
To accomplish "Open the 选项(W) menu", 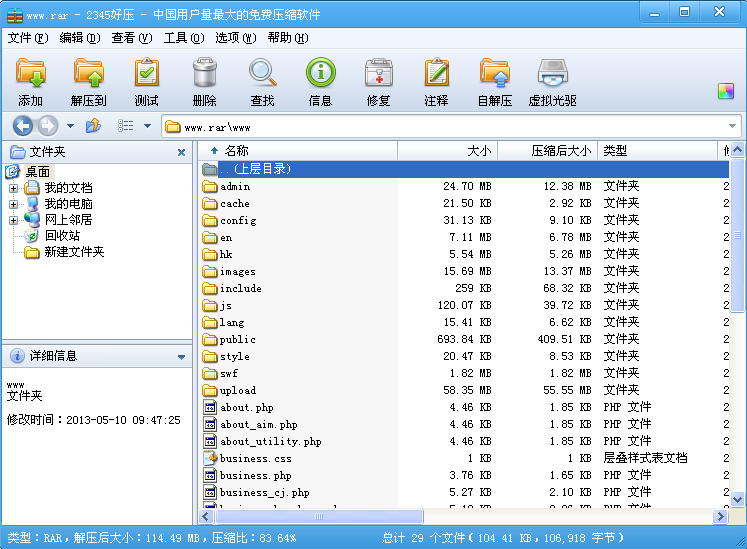I will coord(235,38).
